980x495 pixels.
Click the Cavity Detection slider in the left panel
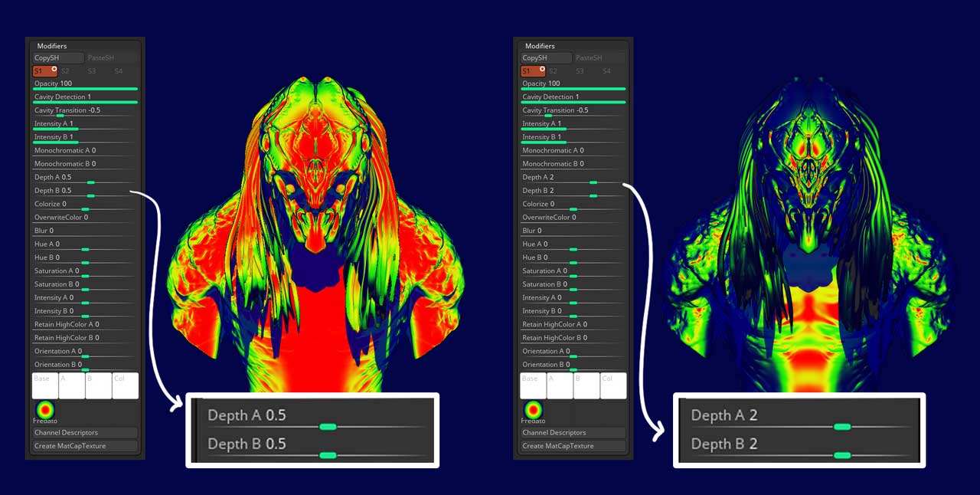[x=85, y=98]
